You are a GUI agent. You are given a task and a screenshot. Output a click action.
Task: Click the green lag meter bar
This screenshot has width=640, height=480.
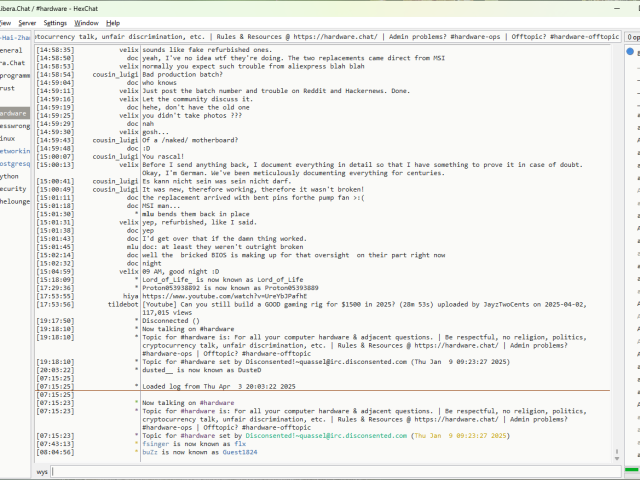point(632,471)
